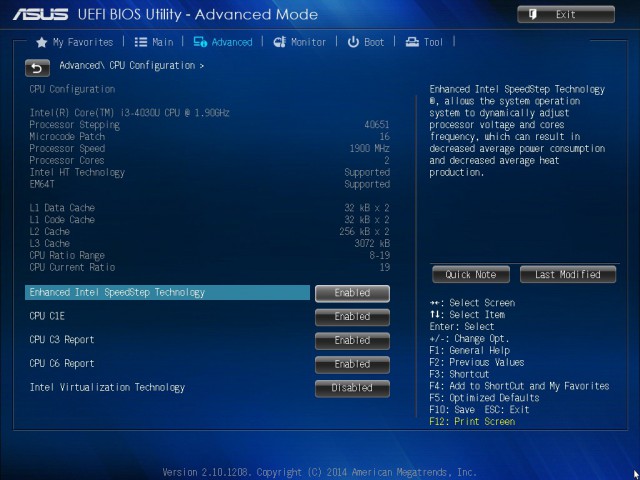Image resolution: width=640 pixels, height=480 pixels.
Task: Show the Last Modified list
Action: tap(568, 274)
